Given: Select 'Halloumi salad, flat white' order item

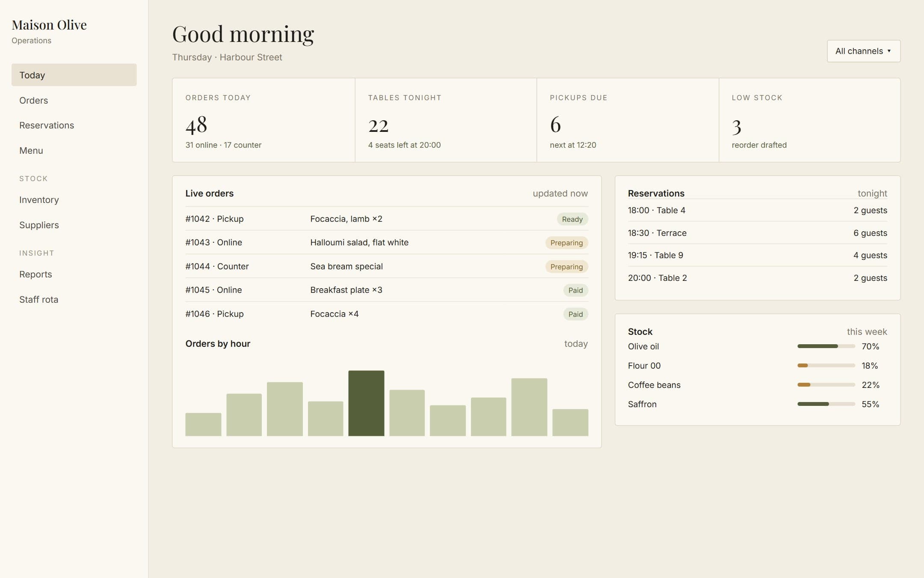Looking at the screenshot, I should 359,242.
